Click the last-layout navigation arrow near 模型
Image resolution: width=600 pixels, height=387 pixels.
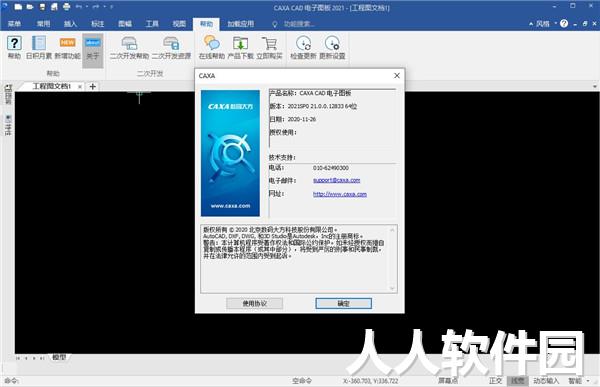point(42,358)
